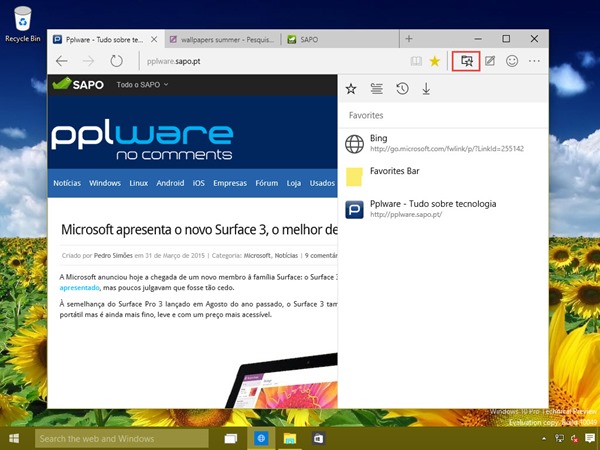Open Task View on taskbar
Image resolution: width=600 pixels, height=450 pixels.
[x=230, y=438]
